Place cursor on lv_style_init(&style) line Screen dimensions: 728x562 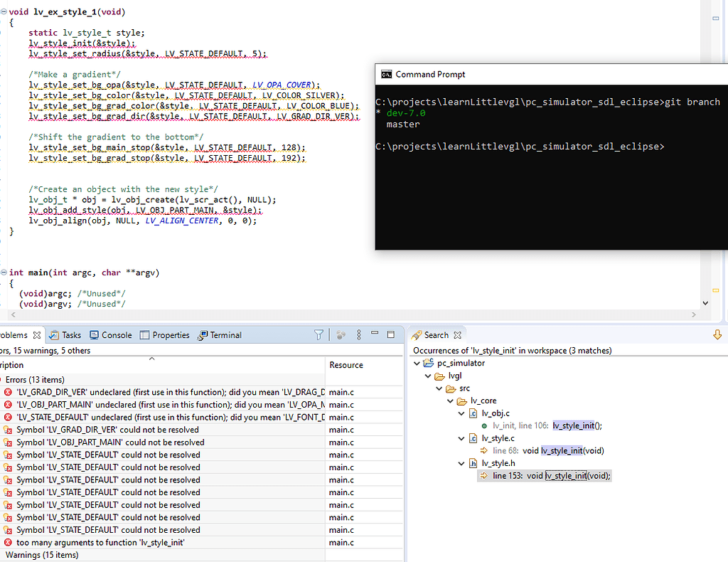click(82, 43)
